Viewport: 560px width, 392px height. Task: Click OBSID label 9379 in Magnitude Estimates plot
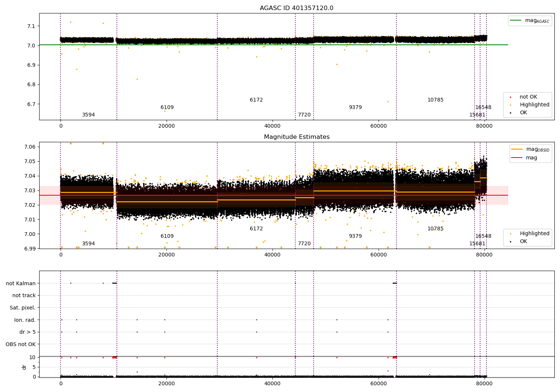tap(355, 236)
